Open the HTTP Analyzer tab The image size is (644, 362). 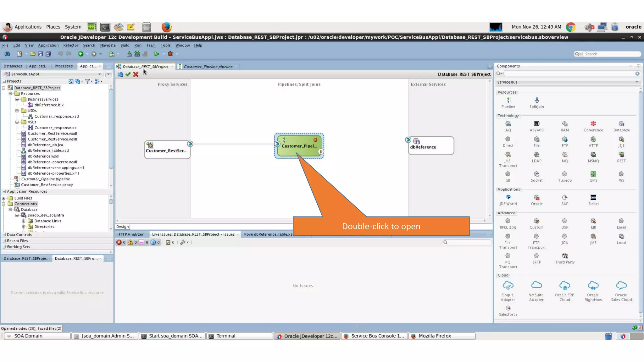tap(130, 234)
